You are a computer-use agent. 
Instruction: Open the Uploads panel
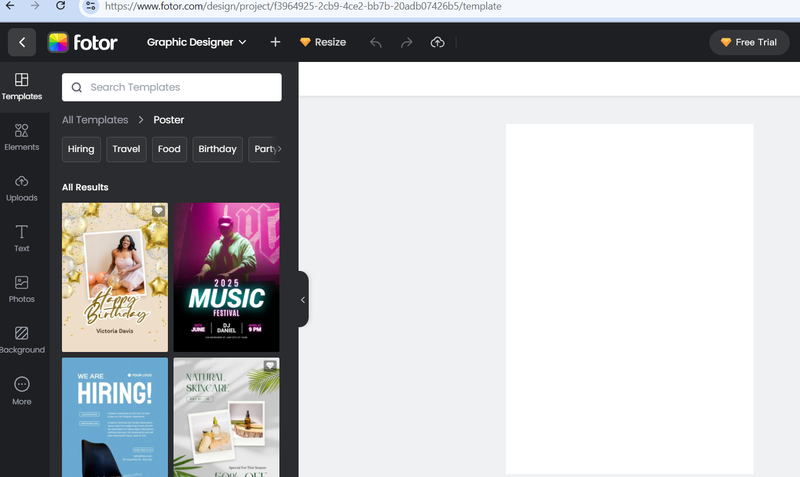pyautogui.click(x=22, y=187)
